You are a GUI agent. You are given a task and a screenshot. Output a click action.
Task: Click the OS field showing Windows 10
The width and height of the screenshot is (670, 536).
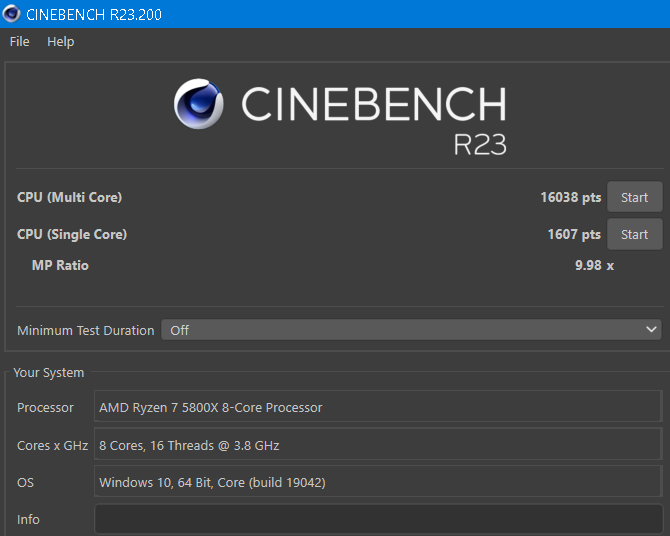[378, 482]
